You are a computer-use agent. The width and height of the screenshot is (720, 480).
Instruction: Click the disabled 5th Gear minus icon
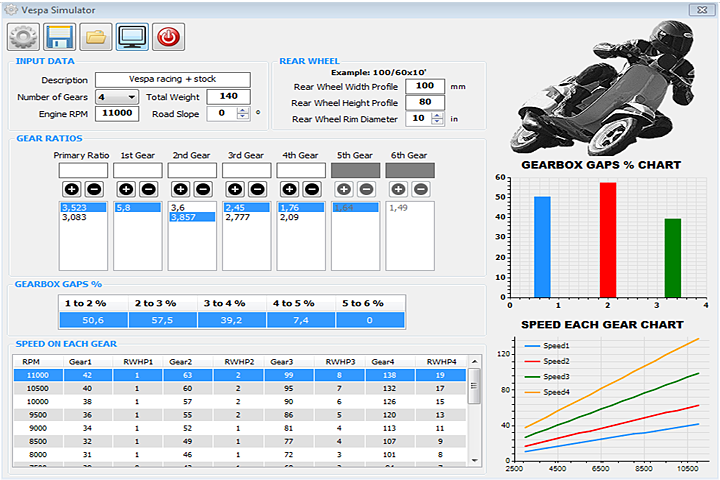click(x=366, y=189)
